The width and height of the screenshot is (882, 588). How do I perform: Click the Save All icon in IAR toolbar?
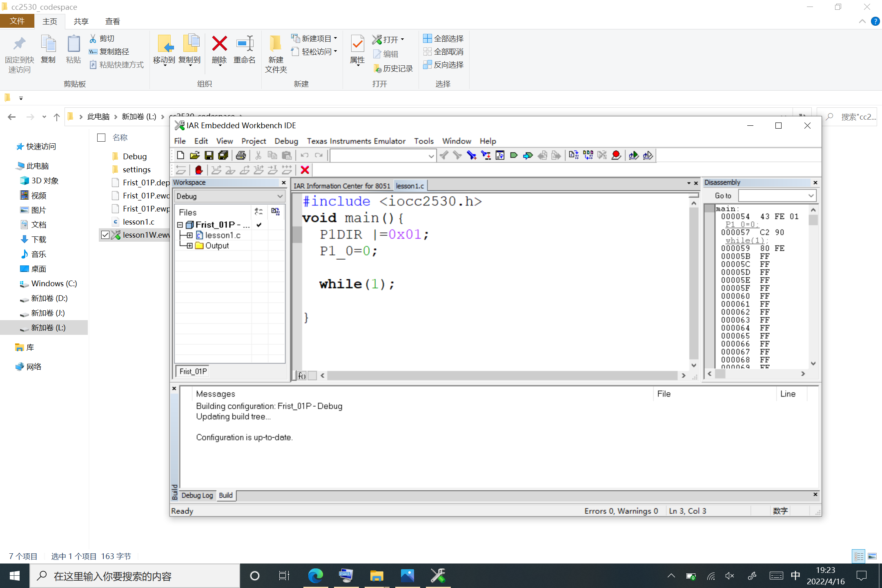[223, 155]
